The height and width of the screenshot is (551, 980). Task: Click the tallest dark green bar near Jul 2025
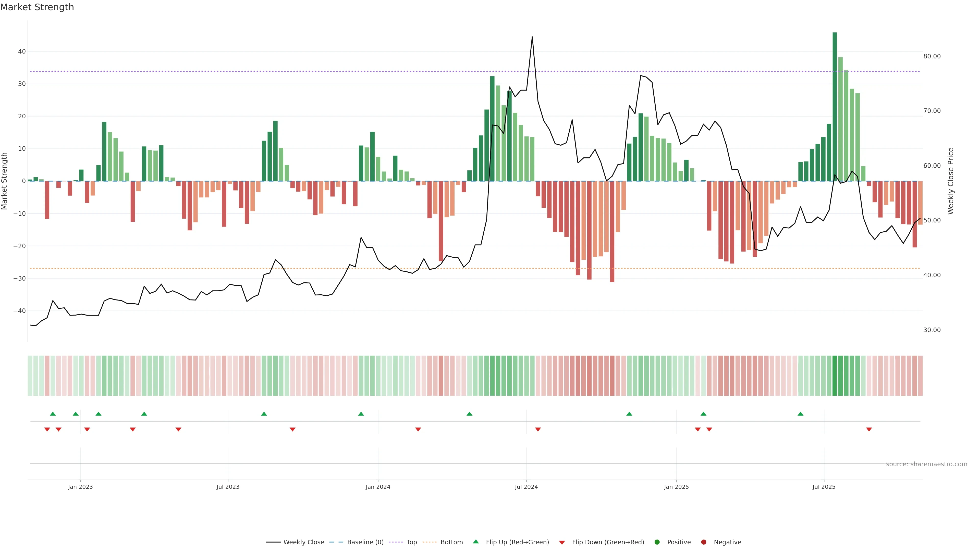coord(835,106)
